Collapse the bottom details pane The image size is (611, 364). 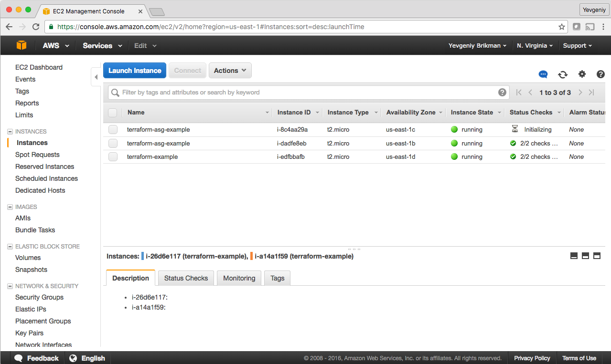coord(574,256)
